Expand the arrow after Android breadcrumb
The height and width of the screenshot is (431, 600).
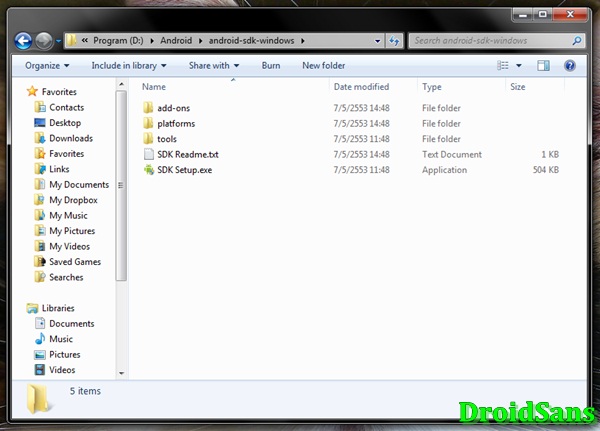click(x=200, y=41)
